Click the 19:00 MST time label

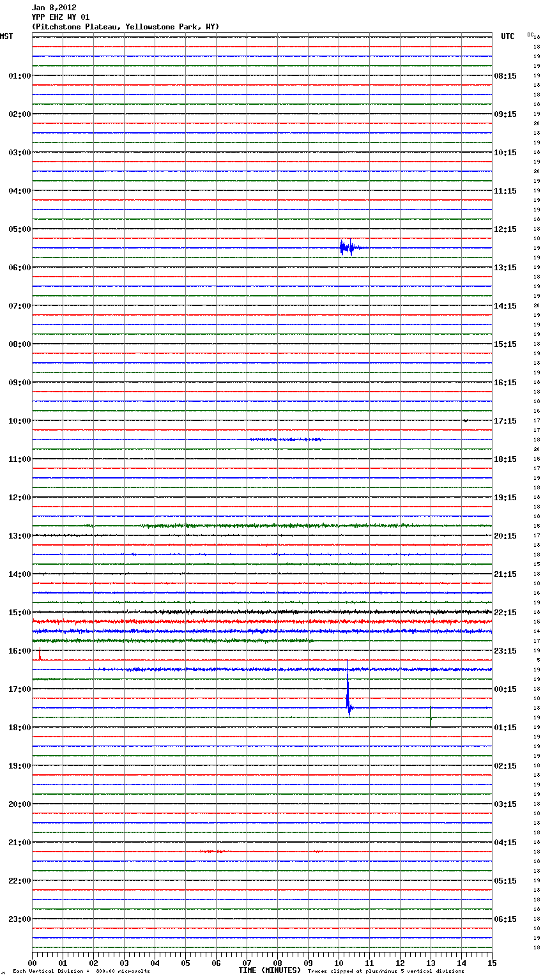pos(19,766)
